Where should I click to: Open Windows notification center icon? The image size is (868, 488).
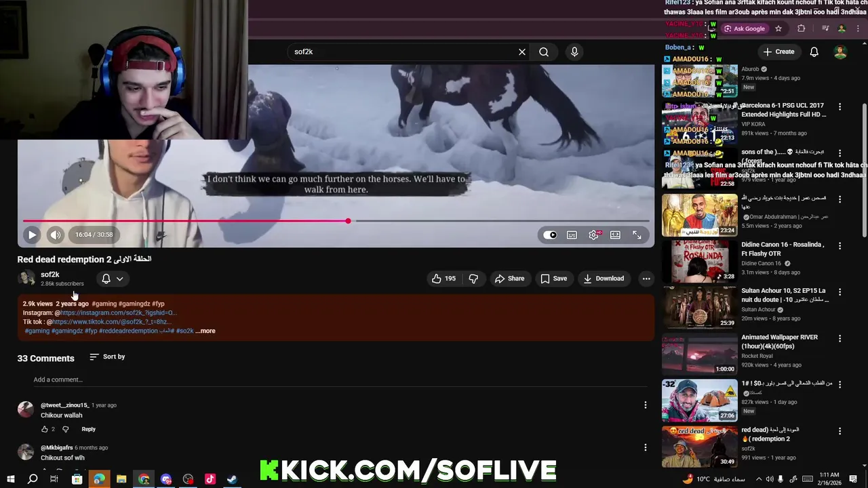coord(853,479)
